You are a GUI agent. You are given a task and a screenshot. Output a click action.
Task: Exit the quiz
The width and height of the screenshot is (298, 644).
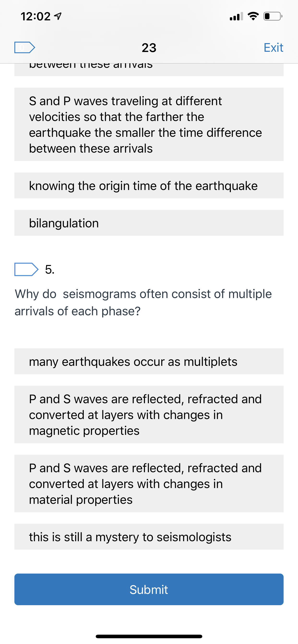click(x=274, y=47)
